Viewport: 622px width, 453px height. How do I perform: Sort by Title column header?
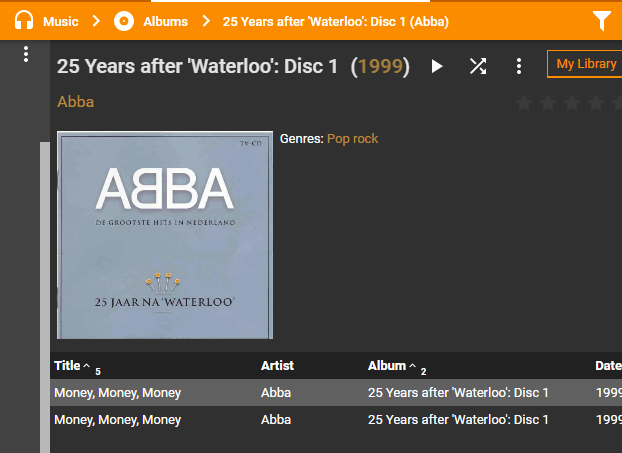click(67, 366)
